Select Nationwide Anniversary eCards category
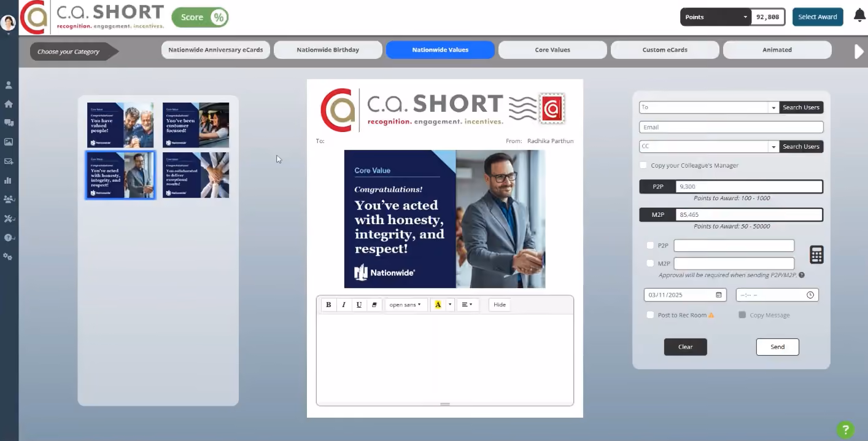This screenshot has width=868, height=441. click(x=215, y=50)
